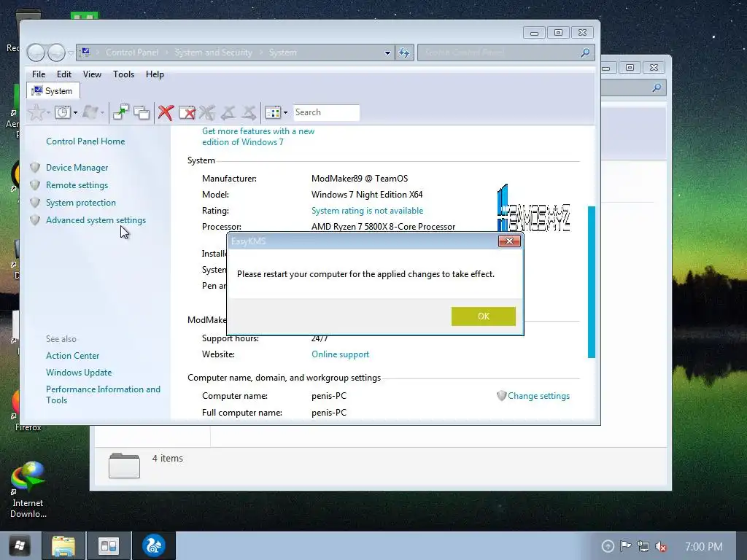Click the muted volume tray icon
The image size is (747, 560).
[661, 546]
